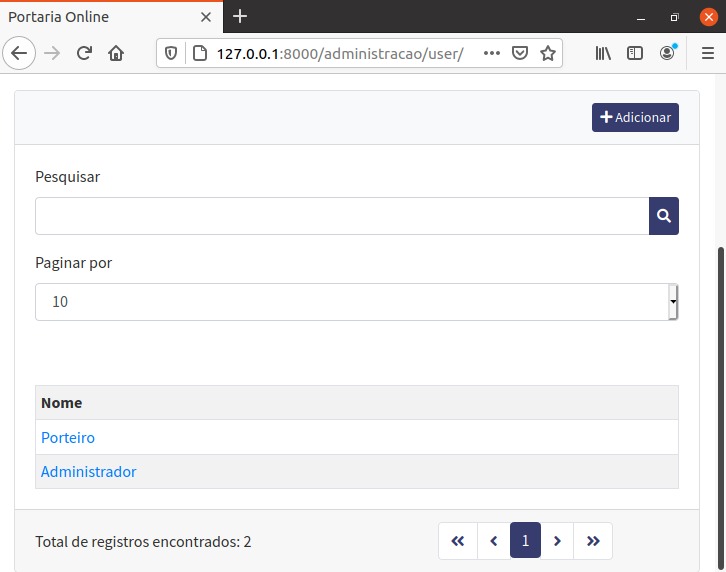Open the browser home page
This screenshot has width=726, height=572.
116,53
